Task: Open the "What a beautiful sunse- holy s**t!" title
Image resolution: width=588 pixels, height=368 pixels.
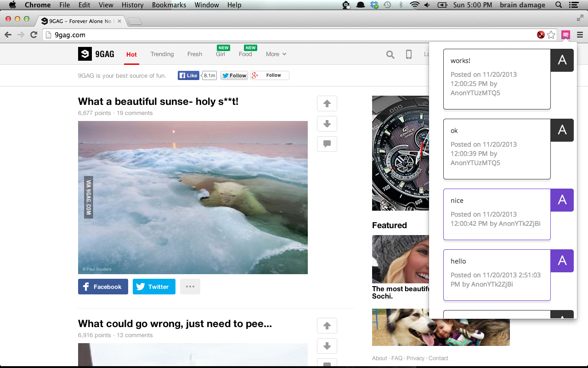Action: pos(158,102)
